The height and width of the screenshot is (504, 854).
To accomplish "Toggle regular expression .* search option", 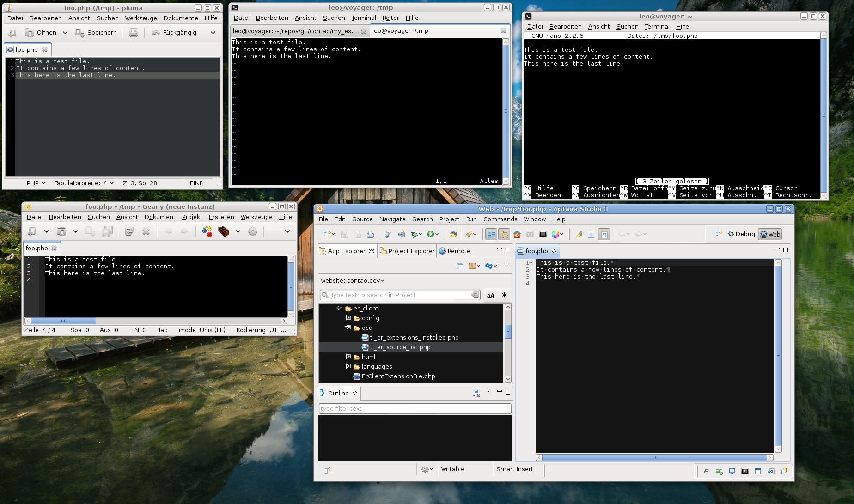I will pyautogui.click(x=504, y=295).
